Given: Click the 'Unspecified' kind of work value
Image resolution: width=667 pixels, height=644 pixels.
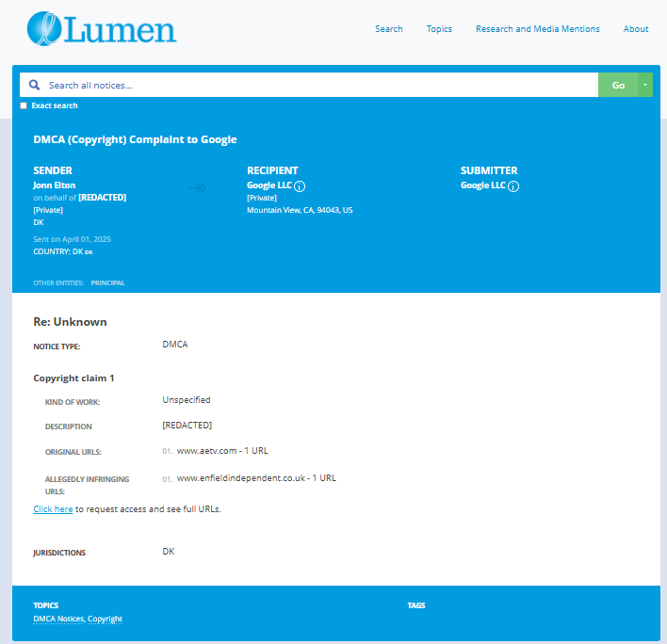Looking at the screenshot, I should click(x=187, y=400).
